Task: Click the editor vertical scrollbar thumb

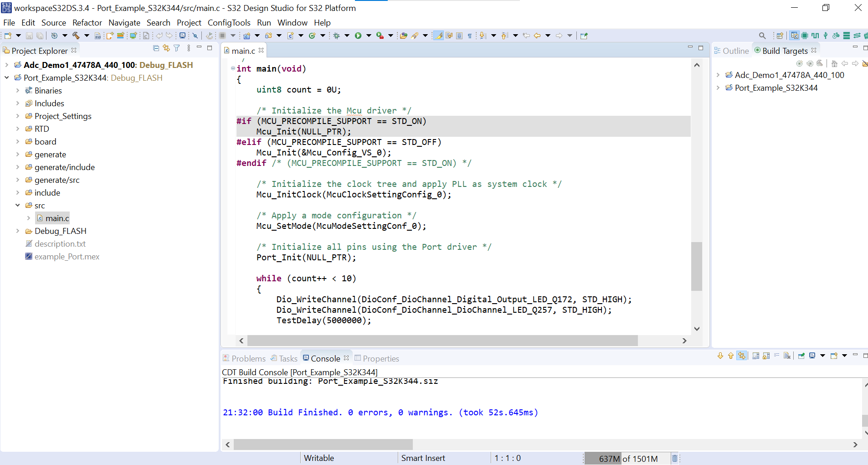Action: [697, 266]
